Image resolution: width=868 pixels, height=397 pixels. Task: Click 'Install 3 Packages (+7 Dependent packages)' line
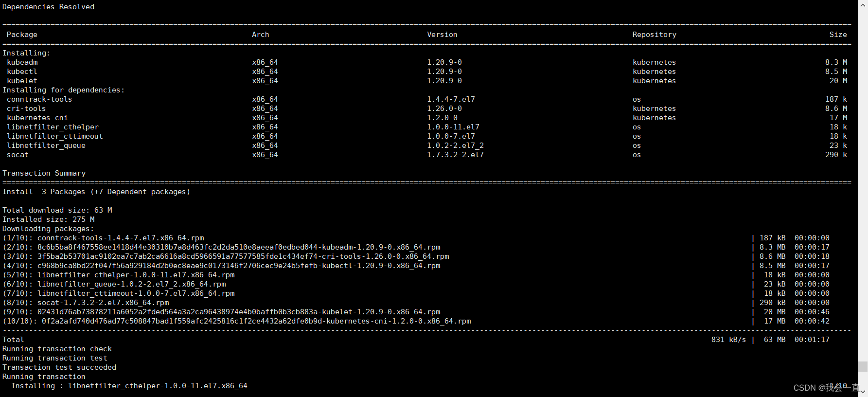click(x=96, y=192)
